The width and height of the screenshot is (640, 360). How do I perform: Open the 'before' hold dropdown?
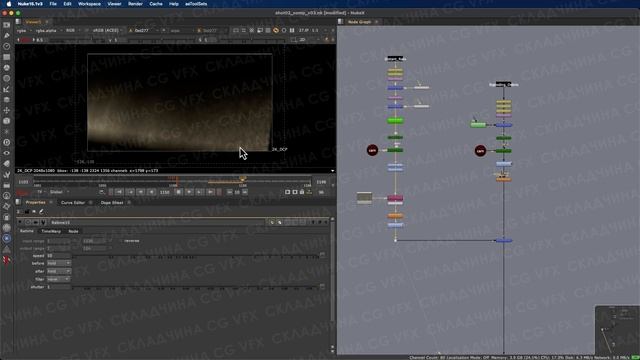(58, 263)
